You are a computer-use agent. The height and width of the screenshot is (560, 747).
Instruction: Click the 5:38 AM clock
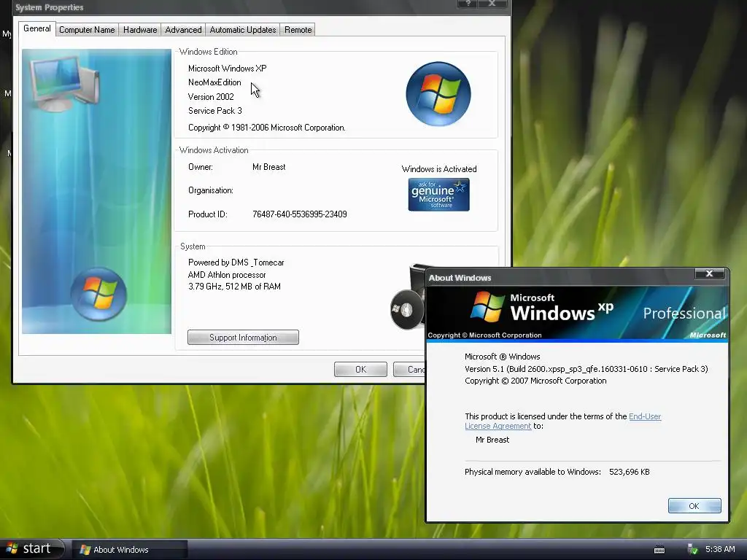click(720, 550)
